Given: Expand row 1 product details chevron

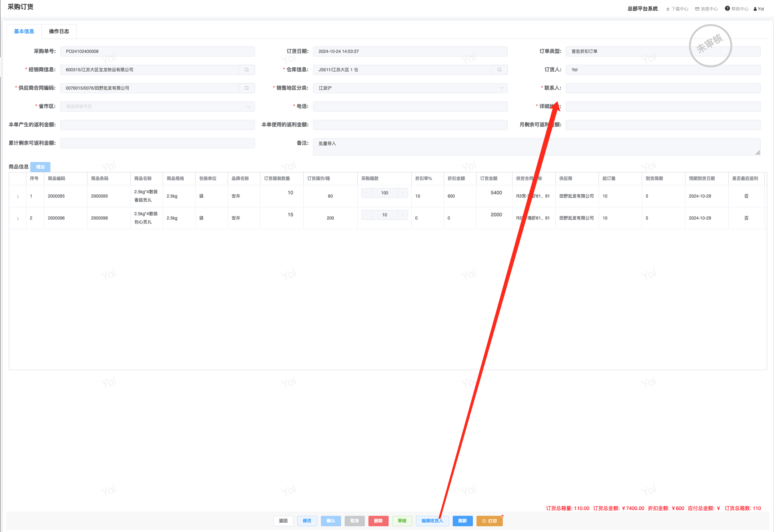Looking at the screenshot, I should click(18, 197).
